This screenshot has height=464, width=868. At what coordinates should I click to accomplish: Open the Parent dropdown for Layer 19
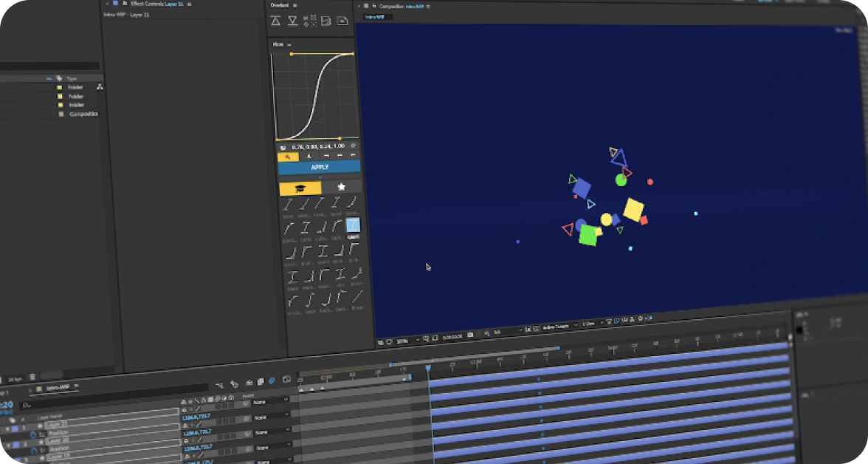tap(272, 431)
